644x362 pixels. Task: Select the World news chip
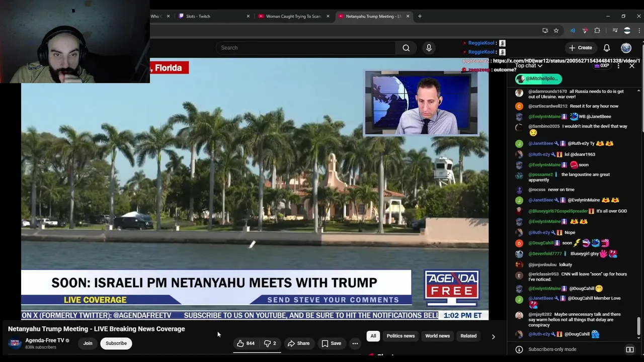(x=437, y=336)
